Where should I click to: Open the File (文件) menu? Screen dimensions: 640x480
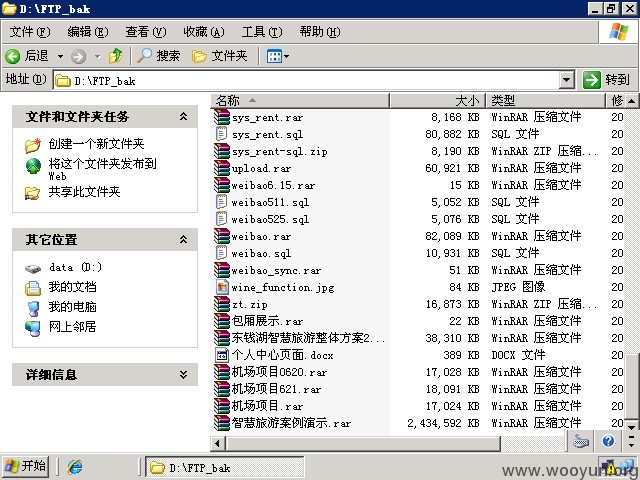click(30, 32)
